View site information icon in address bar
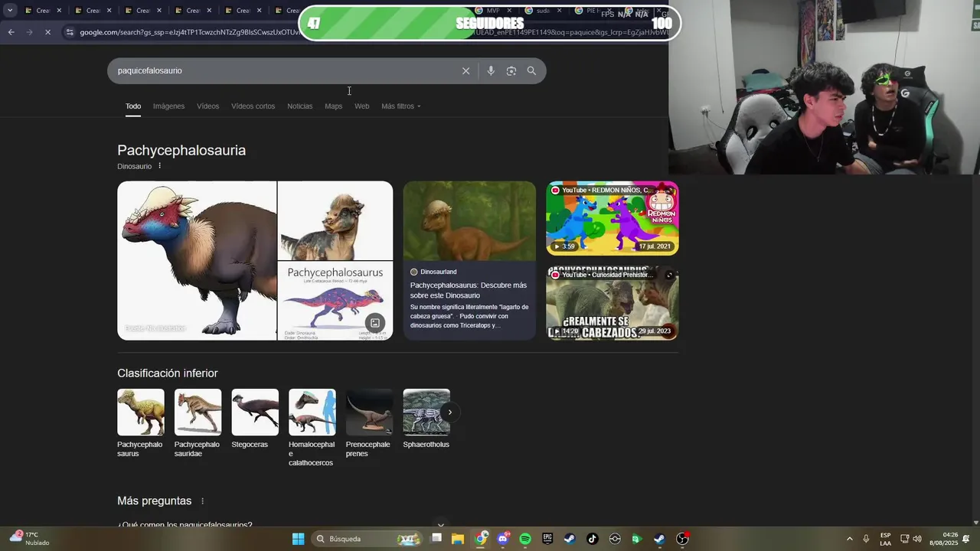This screenshot has height=551, width=980. [70, 32]
